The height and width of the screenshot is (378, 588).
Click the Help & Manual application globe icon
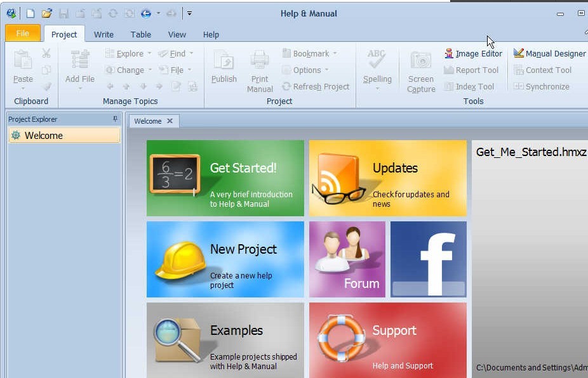(x=11, y=13)
